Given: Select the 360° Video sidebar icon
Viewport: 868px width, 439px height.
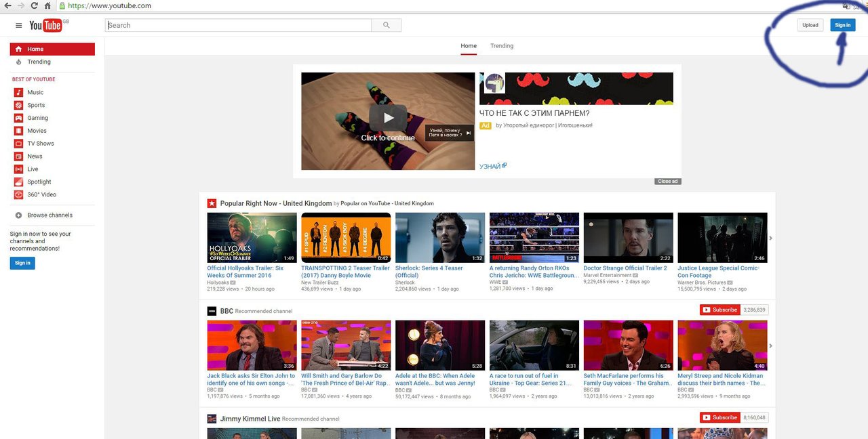Looking at the screenshot, I should click(19, 194).
